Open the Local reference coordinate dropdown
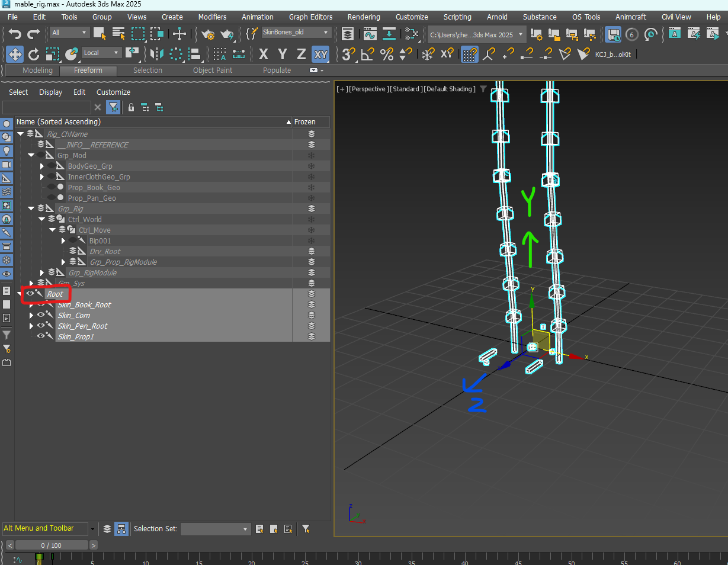This screenshot has height=565, width=728. click(101, 53)
